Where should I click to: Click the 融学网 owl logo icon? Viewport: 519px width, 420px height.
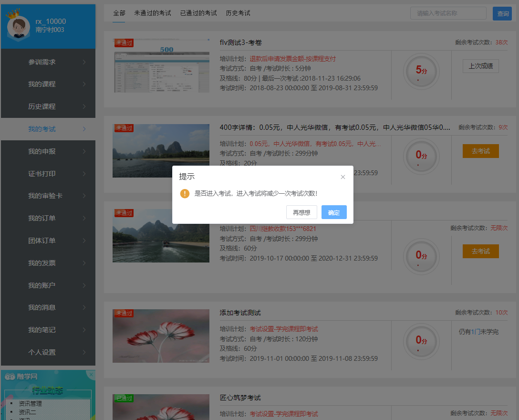click(x=10, y=377)
